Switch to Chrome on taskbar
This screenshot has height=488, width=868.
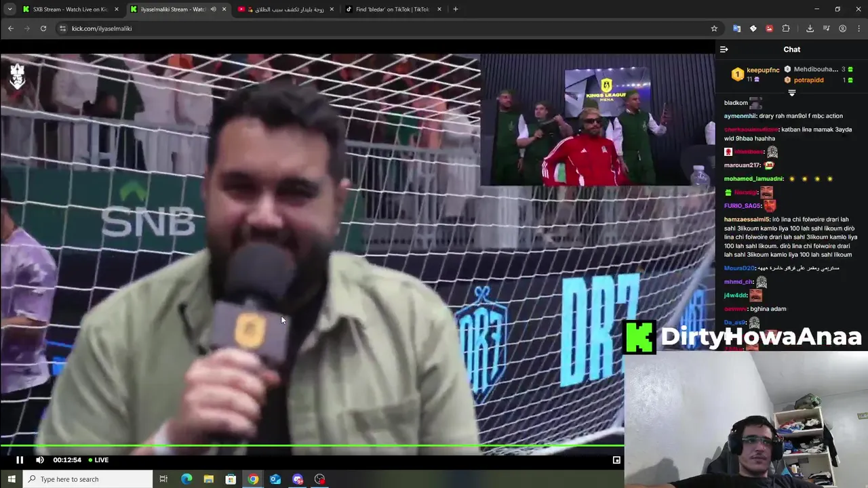pos(253,479)
